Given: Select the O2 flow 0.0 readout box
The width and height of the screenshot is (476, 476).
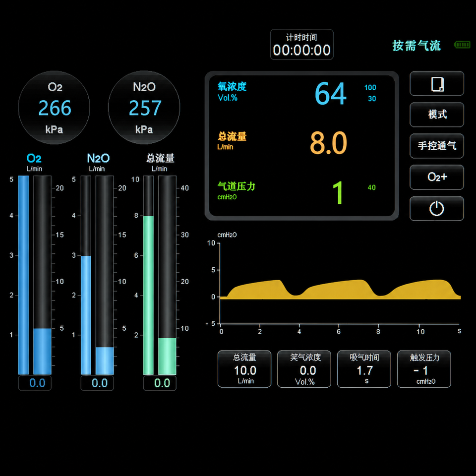Looking at the screenshot, I should tap(35, 383).
